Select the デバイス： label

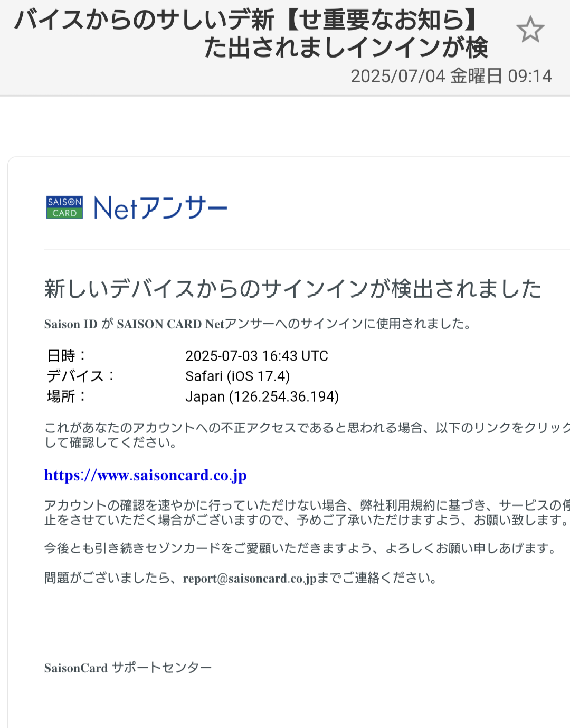coord(82,376)
